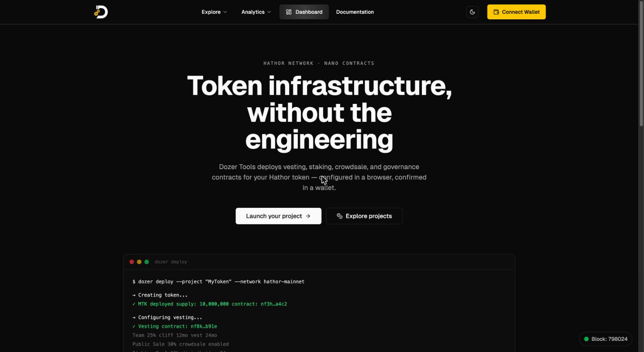Screen dimensions: 644x352
Task: Click the yellow terminal window dot
Action: tap(139, 262)
